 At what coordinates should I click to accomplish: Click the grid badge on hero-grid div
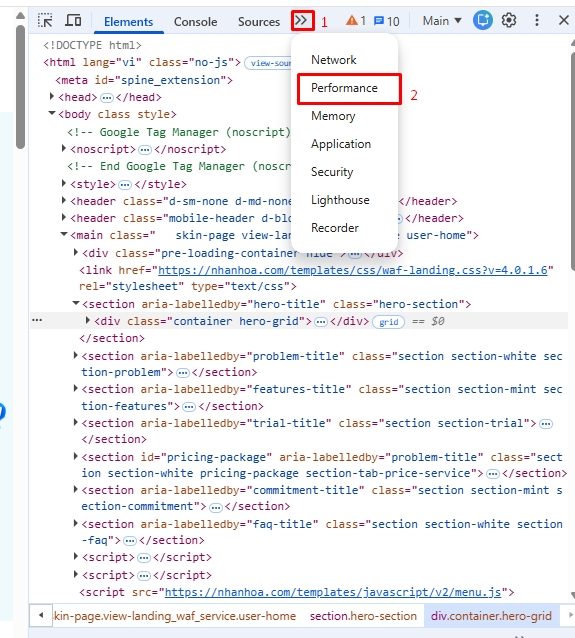[x=389, y=322]
